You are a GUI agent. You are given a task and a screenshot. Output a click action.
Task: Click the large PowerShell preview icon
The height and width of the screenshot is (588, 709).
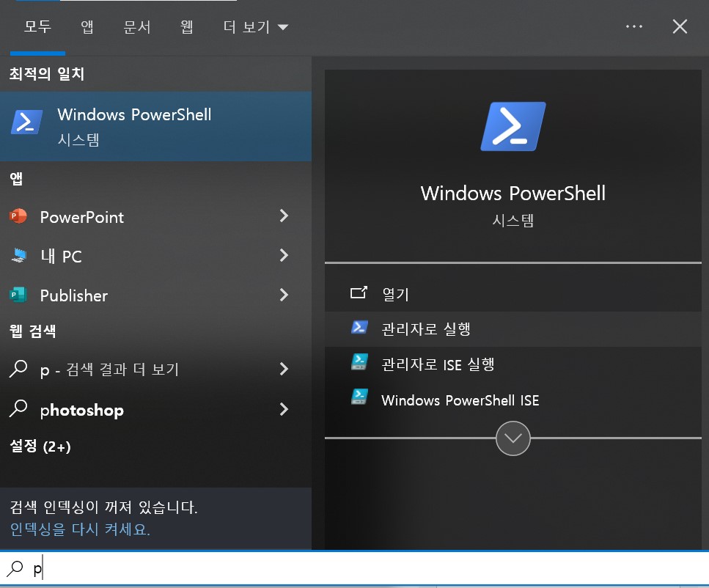point(513,126)
